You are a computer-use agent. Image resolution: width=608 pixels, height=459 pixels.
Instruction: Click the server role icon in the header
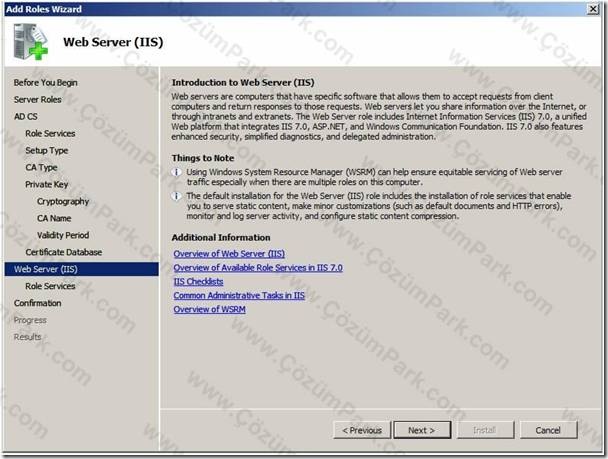point(31,42)
